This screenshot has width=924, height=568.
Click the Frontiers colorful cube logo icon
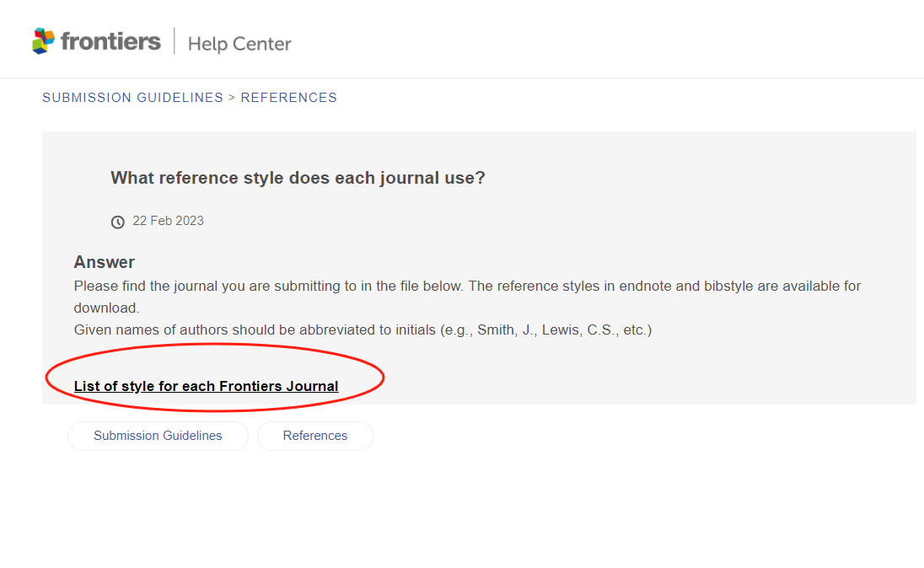44,40
